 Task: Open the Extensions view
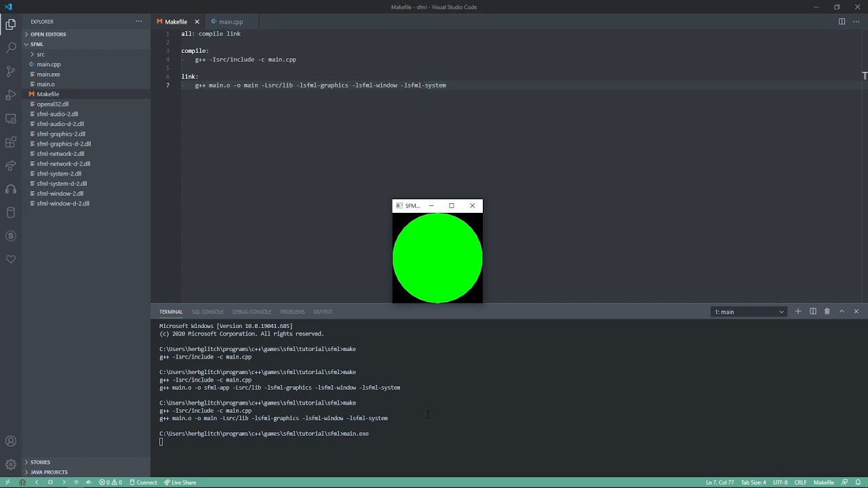click(x=11, y=142)
